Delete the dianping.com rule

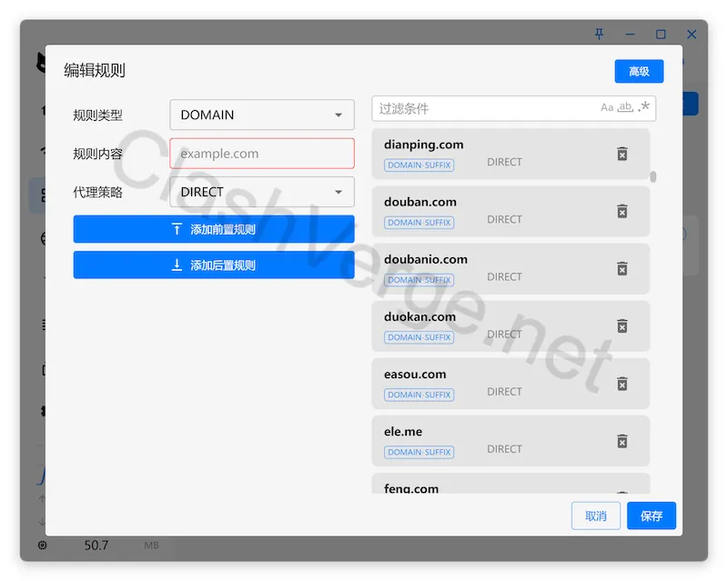[622, 154]
